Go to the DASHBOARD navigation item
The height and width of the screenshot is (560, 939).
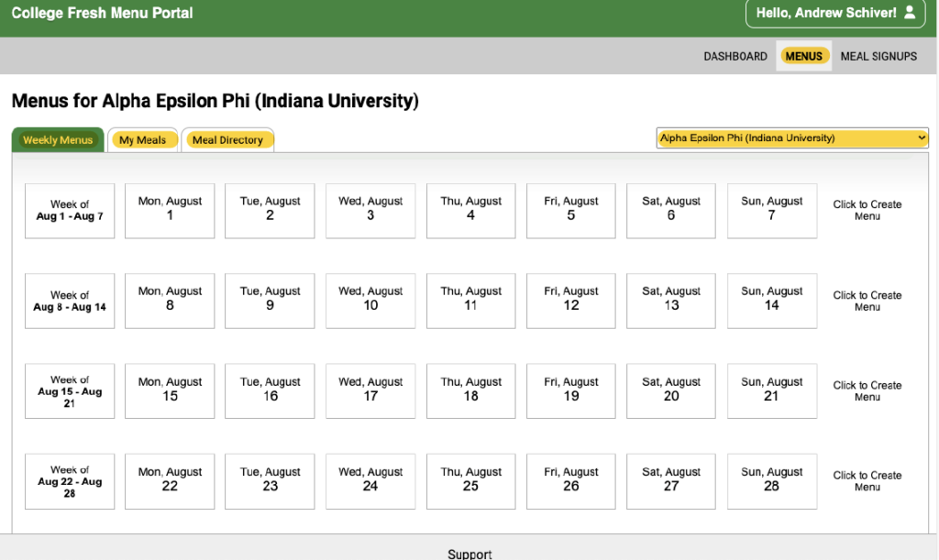pyautogui.click(x=735, y=56)
